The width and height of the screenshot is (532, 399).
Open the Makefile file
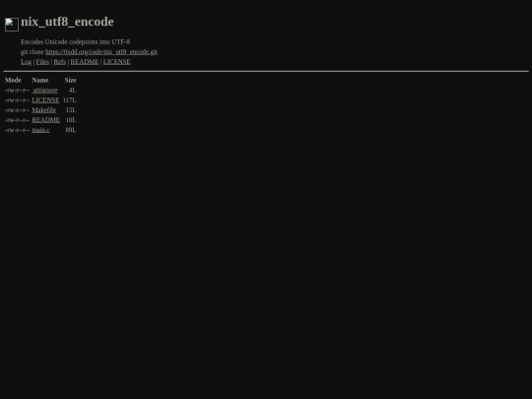point(43,110)
